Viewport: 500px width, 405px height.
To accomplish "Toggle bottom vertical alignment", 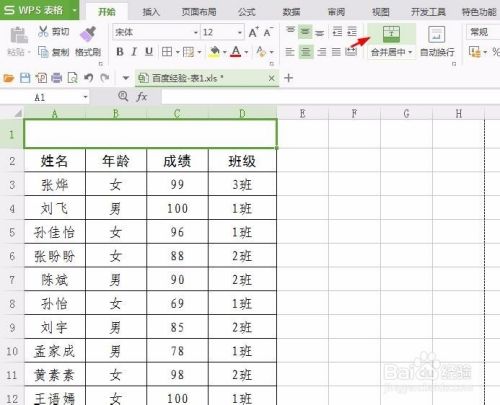I will tap(320, 32).
